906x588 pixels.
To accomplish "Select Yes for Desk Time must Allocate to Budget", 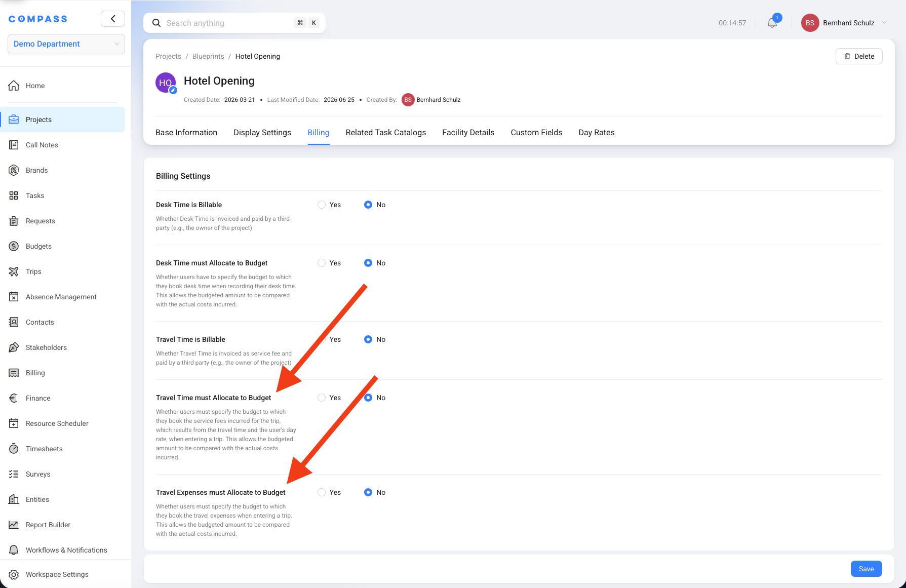I will [322, 263].
